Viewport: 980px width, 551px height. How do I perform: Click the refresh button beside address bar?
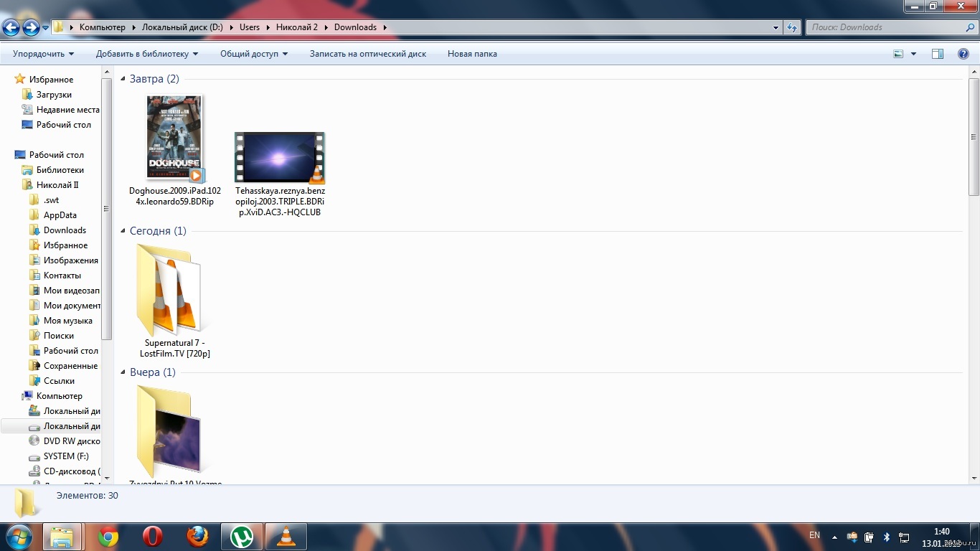[792, 27]
